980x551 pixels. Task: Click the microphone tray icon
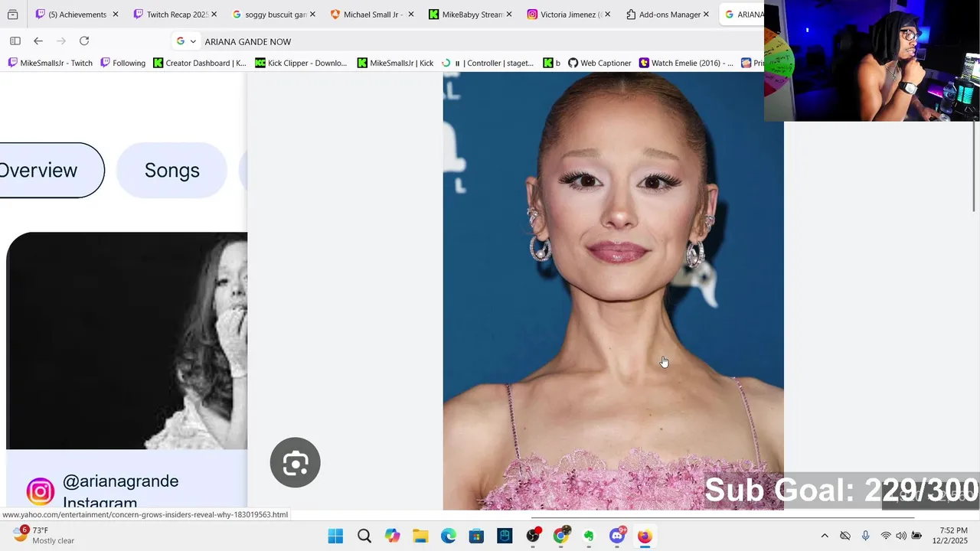[866, 536]
